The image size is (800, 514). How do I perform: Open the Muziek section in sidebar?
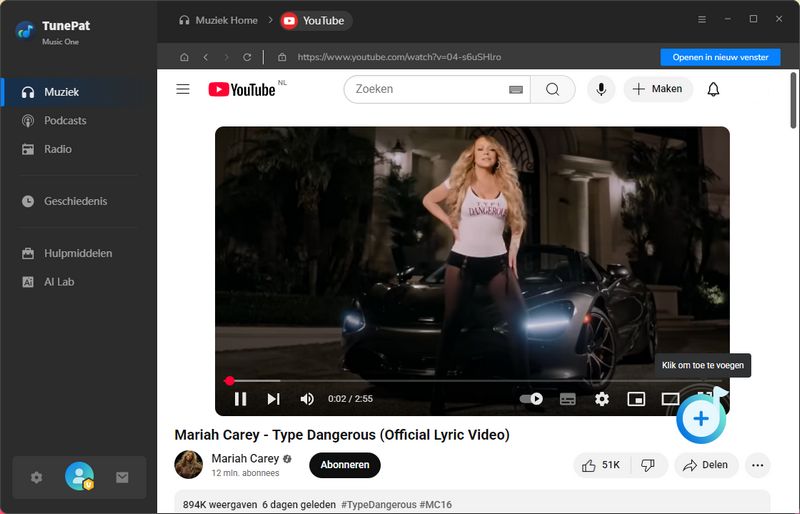point(78,92)
